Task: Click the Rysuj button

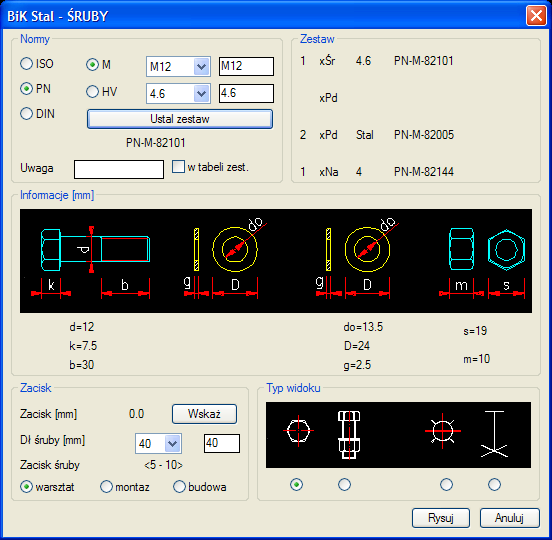Action: pyautogui.click(x=441, y=518)
